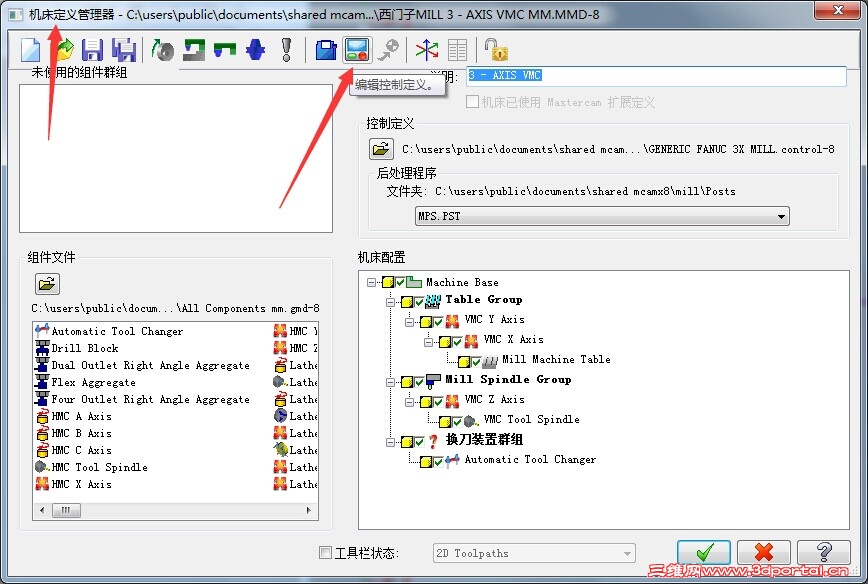Uncheck the green check of Mill Spindle Group
This screenshot has height=584, width=868.
[x=419, y=381]
